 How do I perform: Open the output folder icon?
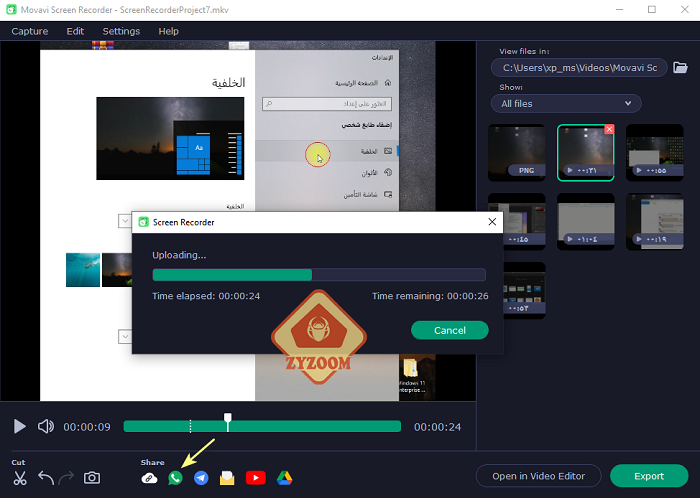[680, 67]
